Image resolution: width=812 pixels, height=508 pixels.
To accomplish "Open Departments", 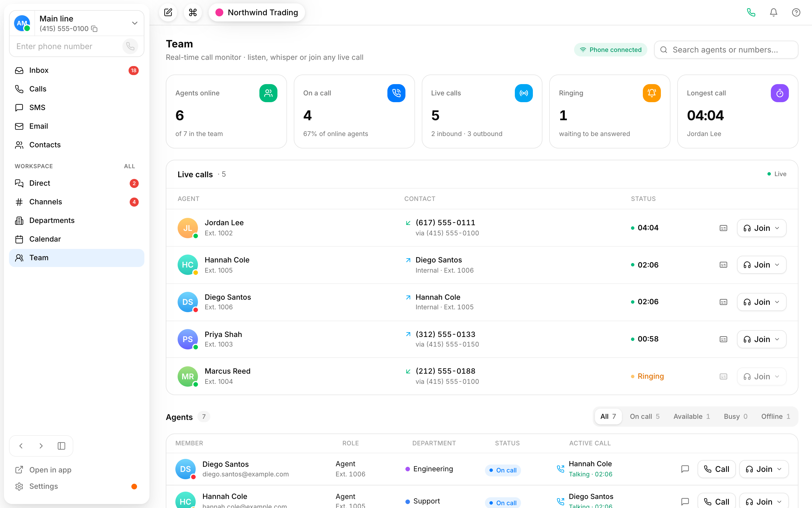I will pos(77,220).
